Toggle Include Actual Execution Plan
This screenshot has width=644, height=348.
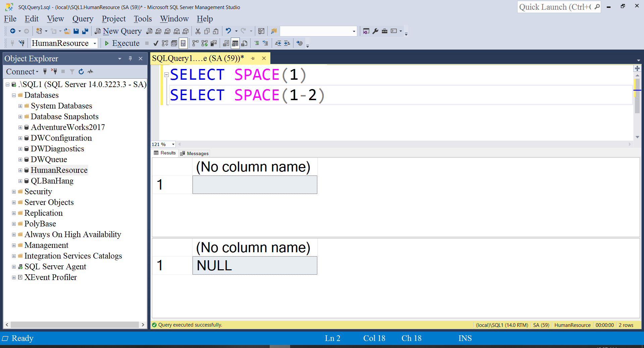pyautogui.click(x=195, y=43)
